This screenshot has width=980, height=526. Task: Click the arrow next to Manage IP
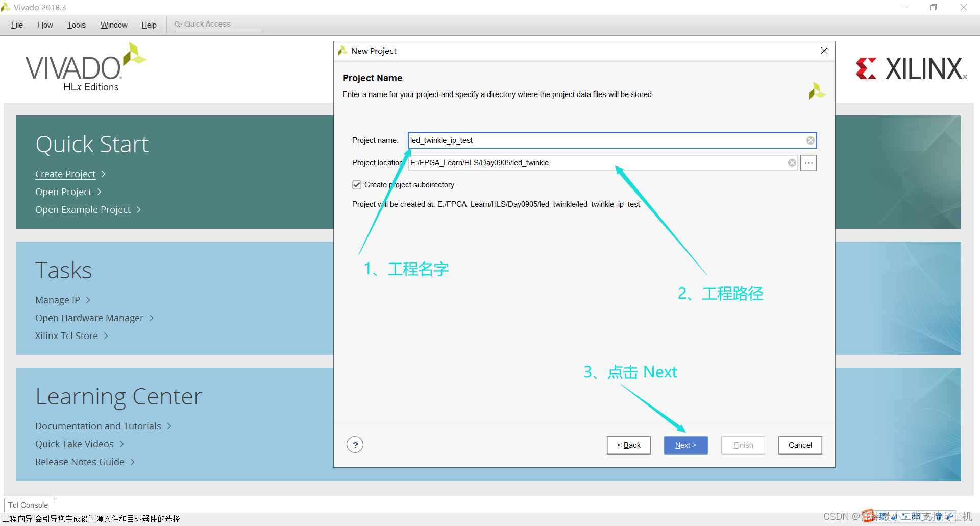click(88, 300)
